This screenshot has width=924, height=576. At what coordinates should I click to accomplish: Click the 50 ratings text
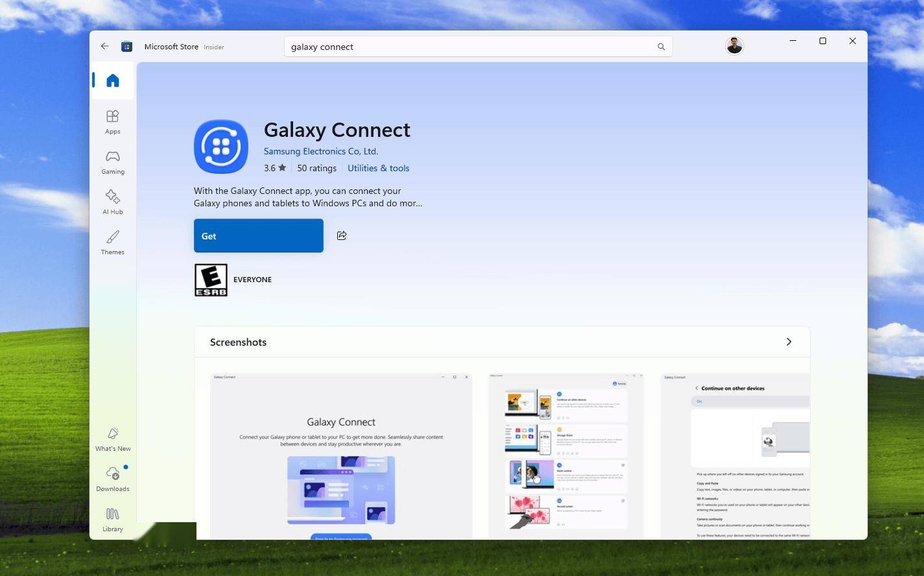click(316, 168)
